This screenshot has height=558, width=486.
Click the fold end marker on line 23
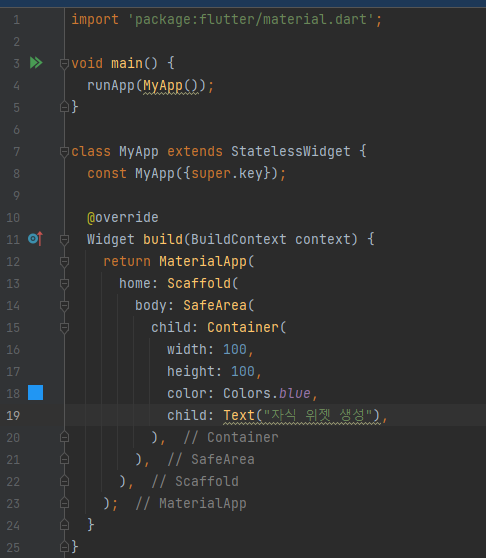[64, 503]
